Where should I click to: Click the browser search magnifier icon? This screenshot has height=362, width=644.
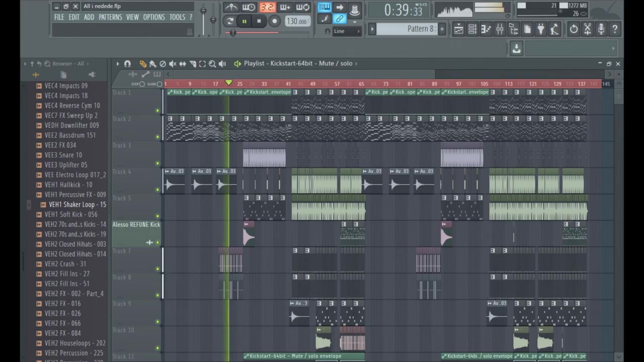point(47,64)
